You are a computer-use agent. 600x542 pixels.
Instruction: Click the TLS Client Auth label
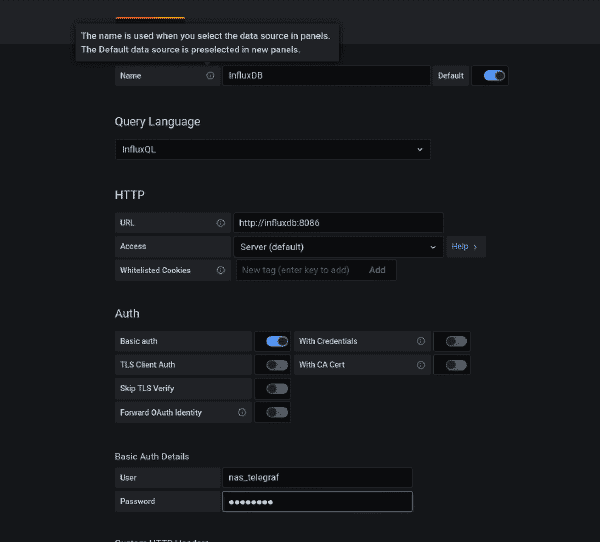(x=147, y=365)
